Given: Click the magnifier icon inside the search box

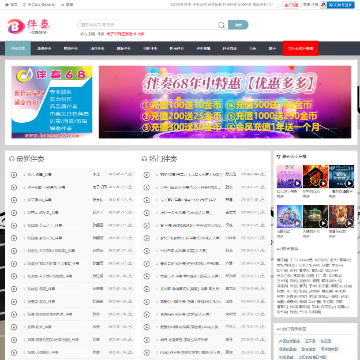Looking at the screenshot, I should (221, 25).
